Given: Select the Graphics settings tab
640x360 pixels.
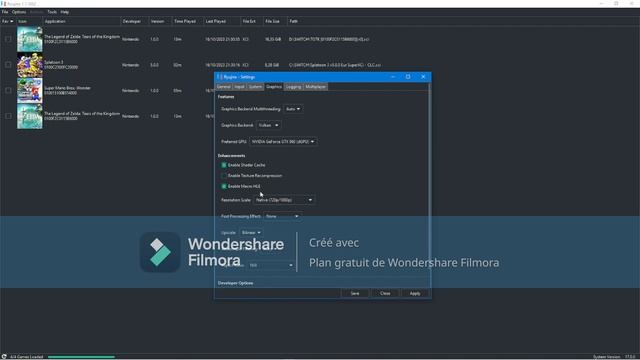Looking at the screenshot, I should pyautogui.click(x=274, y=87).
